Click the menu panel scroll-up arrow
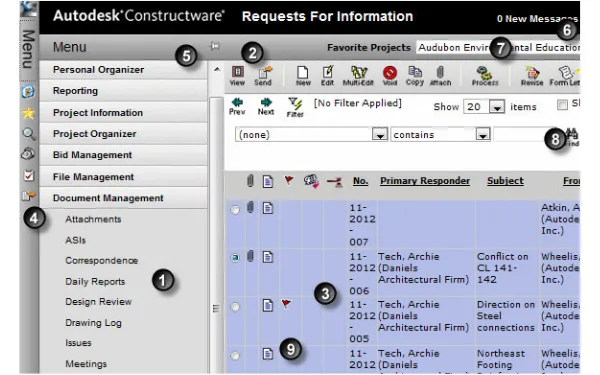The width and height of the screenshot is (600, 375). point(217,70)
